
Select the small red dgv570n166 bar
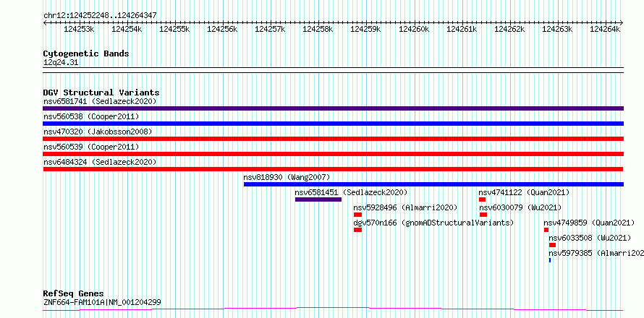coord(357,230)
